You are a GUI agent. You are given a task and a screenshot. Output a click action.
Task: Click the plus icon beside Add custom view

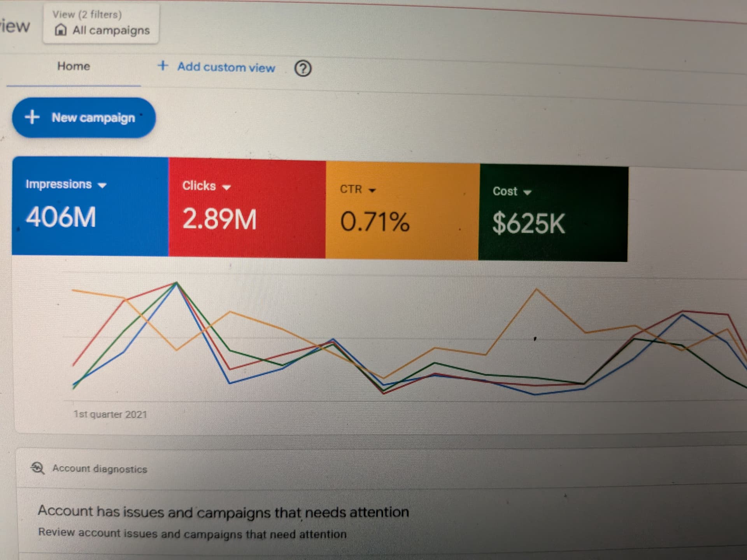pos(163,65)
